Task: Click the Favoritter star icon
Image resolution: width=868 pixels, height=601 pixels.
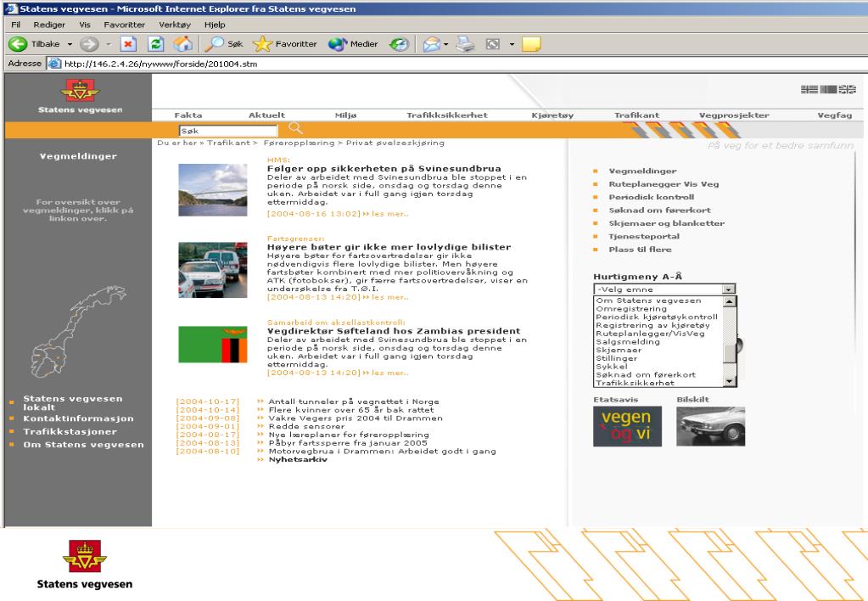Action: tap(262, 44)
